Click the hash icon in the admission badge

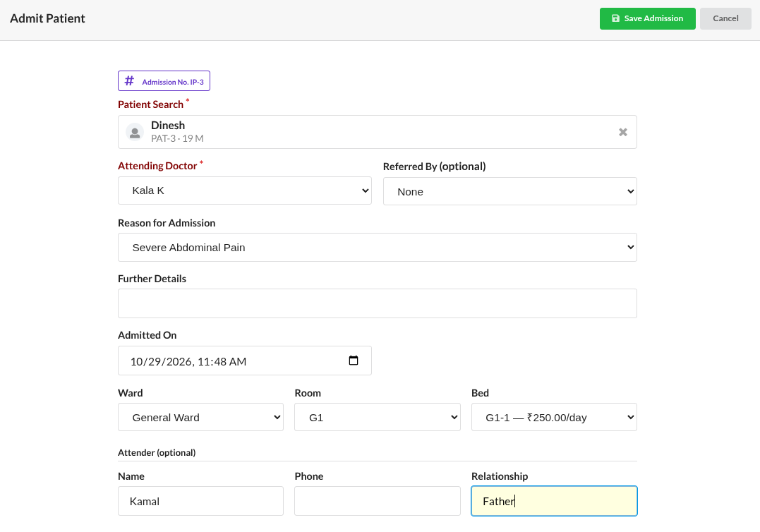[x=129, y=81]
